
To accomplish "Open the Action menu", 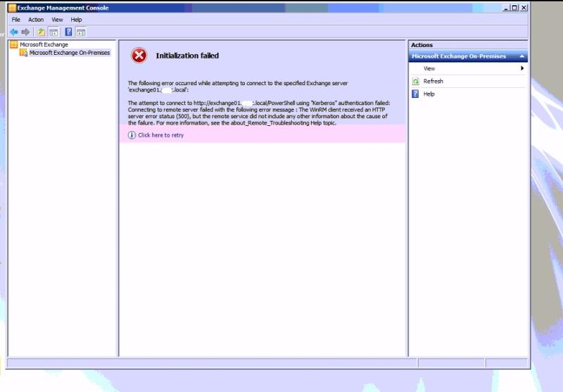I will click(x=36, y=20).
